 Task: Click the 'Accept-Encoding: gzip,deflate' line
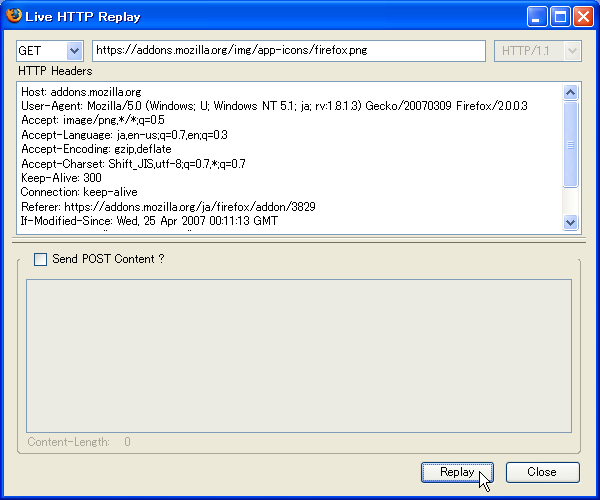pyautogui.click(x=96, y=149)
